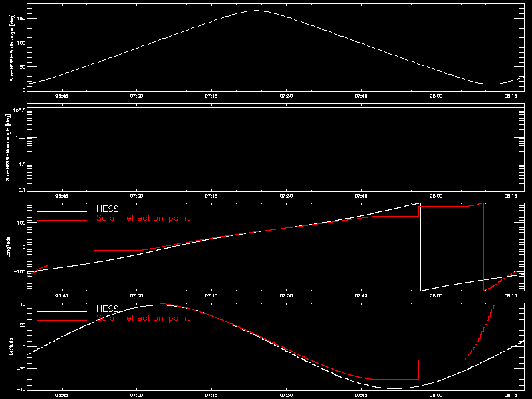Click Solar reflection point label in Longitude panel
The width and height of the screenshot is (532, 399).
[x=143, y=218]
